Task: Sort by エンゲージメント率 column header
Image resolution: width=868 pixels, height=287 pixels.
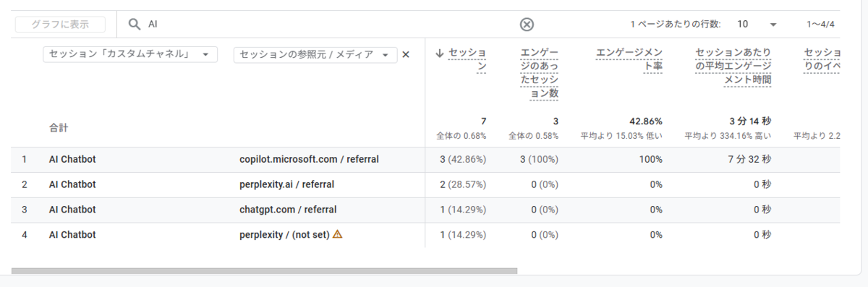Action: (x=629, y=59)
